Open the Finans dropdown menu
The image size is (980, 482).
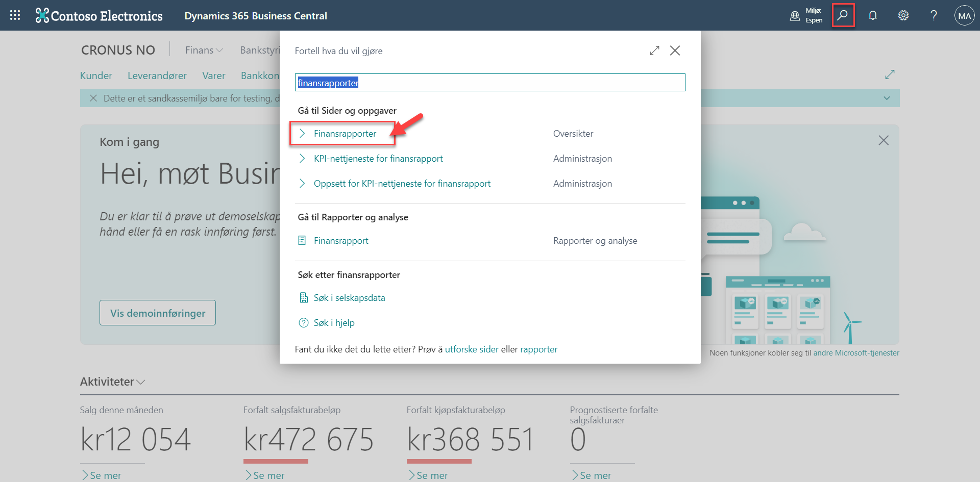pos(204,50)
